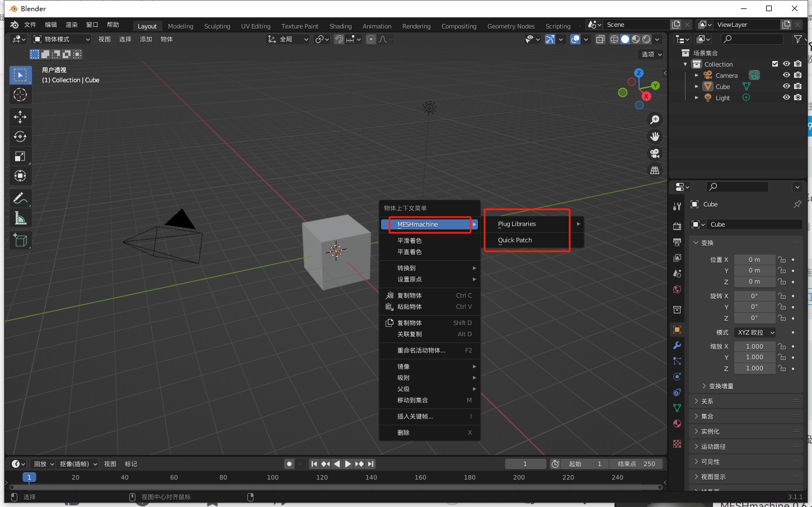
Task: Select the Measure tool
Action: (20, 218)
